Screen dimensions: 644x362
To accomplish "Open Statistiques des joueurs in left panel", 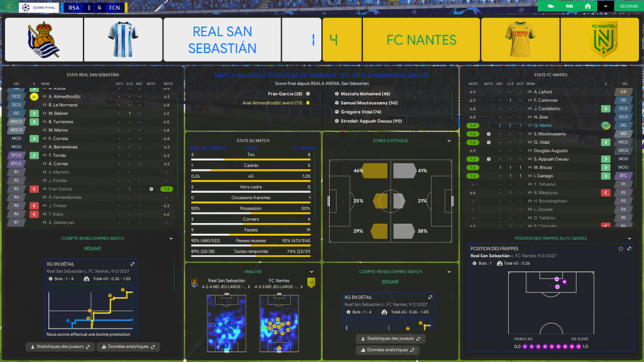I will [60, 347].
